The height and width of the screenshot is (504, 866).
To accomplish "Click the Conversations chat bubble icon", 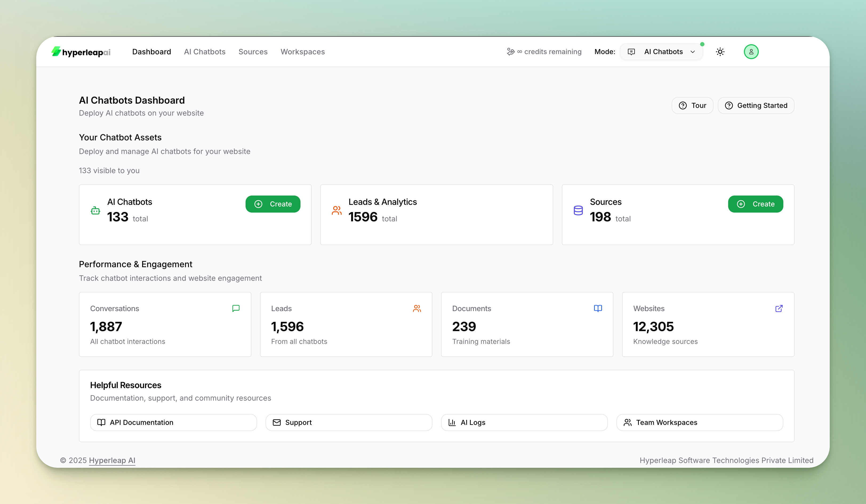I will pyautogui.click(x=236, y=308).
